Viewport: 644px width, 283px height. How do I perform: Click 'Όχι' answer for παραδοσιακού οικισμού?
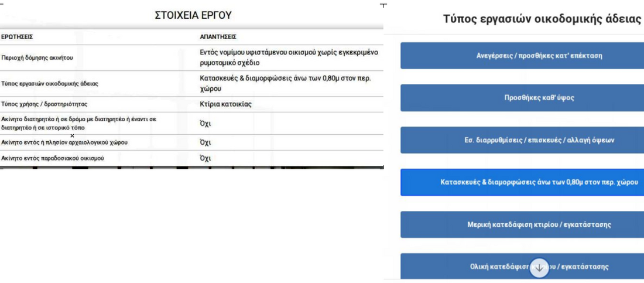pos(205,158)
